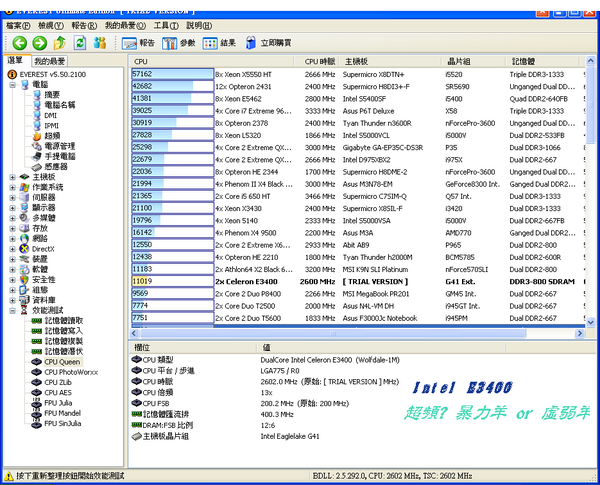Viewport: 600px width, 485px height.
Task: Select the 記憶體寫入 benchmark item
Action: point(64,331)
